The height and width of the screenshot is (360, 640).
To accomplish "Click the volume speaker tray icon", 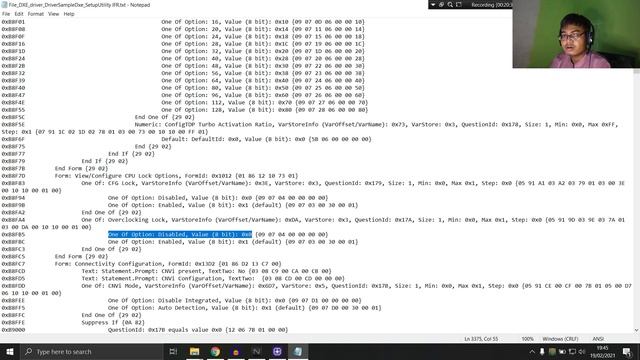I will click(582, 351).
